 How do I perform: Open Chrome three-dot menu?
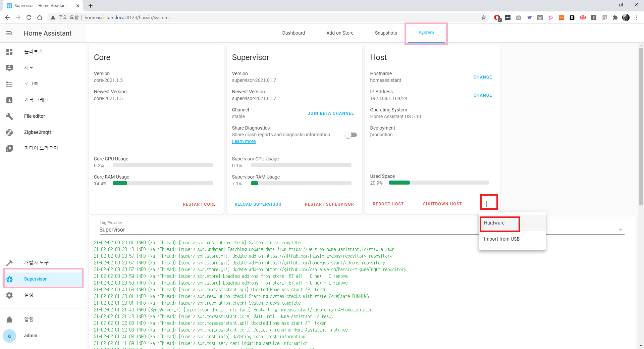(637, 17)
